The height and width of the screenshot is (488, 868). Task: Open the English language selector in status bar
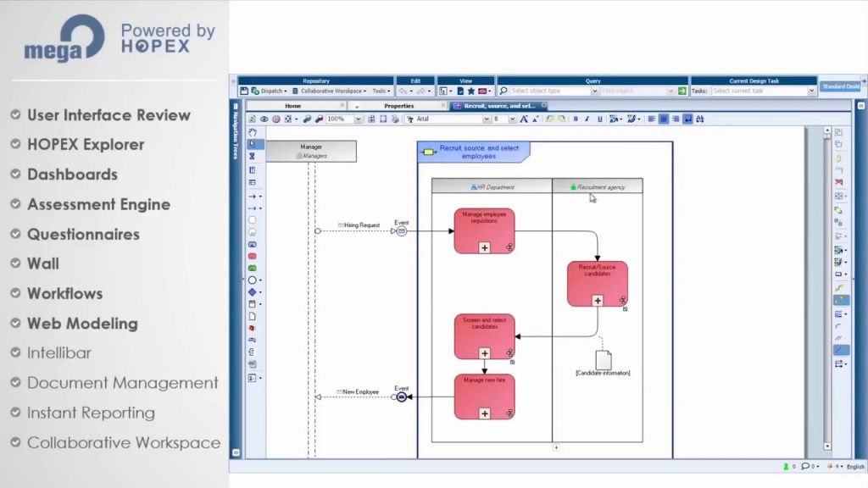click(x=855, y=467)
